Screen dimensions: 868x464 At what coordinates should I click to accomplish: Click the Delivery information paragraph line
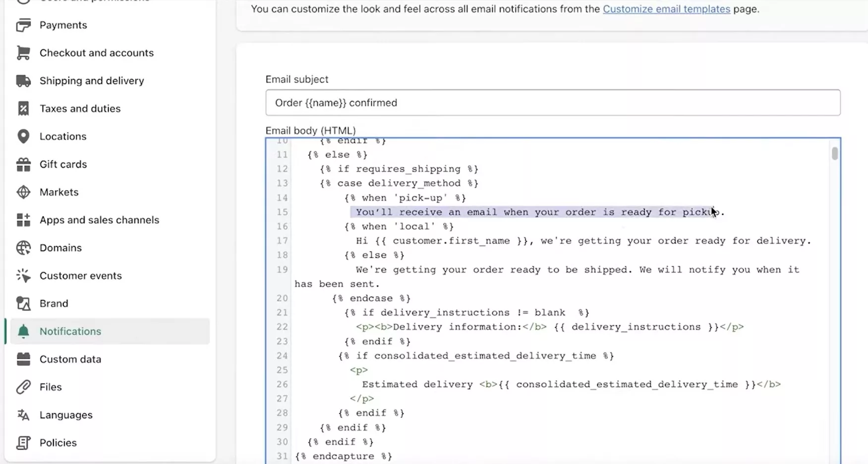click(x=550, y=327)
